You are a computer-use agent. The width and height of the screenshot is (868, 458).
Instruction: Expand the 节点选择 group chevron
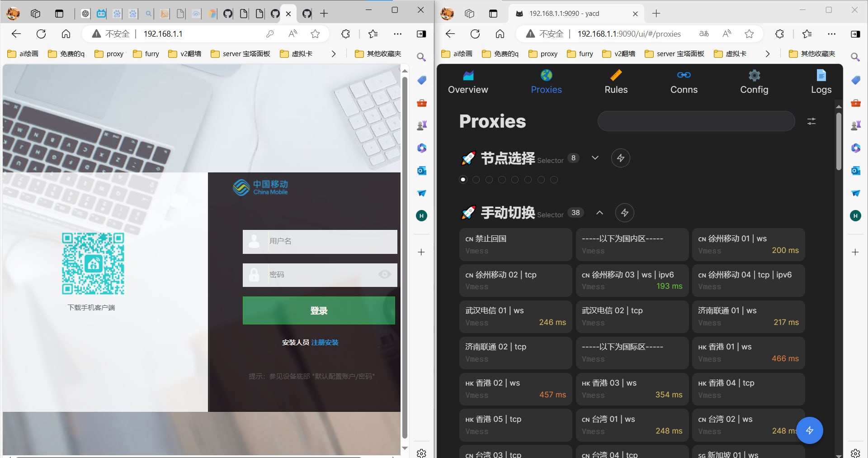[x=595, y=158]
